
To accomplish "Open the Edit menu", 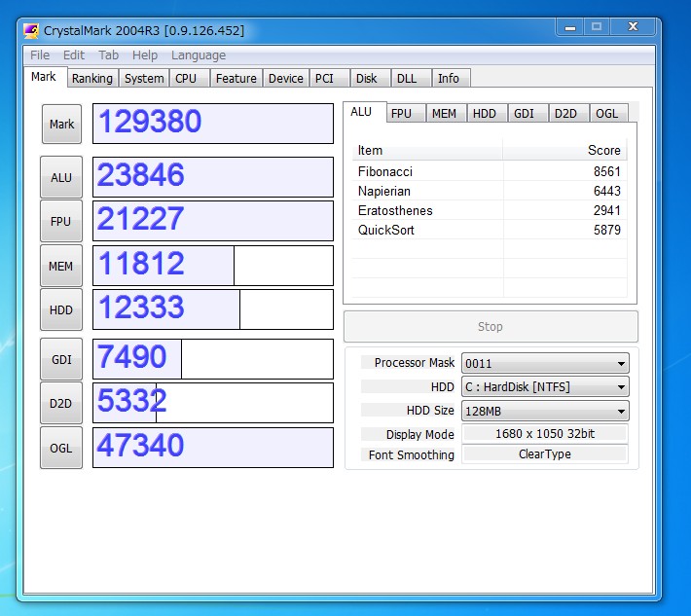I will coord(74,55).
